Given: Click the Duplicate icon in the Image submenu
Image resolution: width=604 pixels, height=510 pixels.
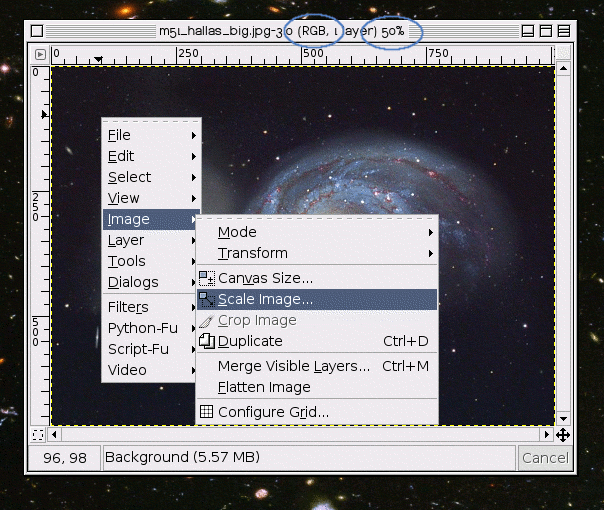Looking at the screenshot, I should [x=207, y=341].
